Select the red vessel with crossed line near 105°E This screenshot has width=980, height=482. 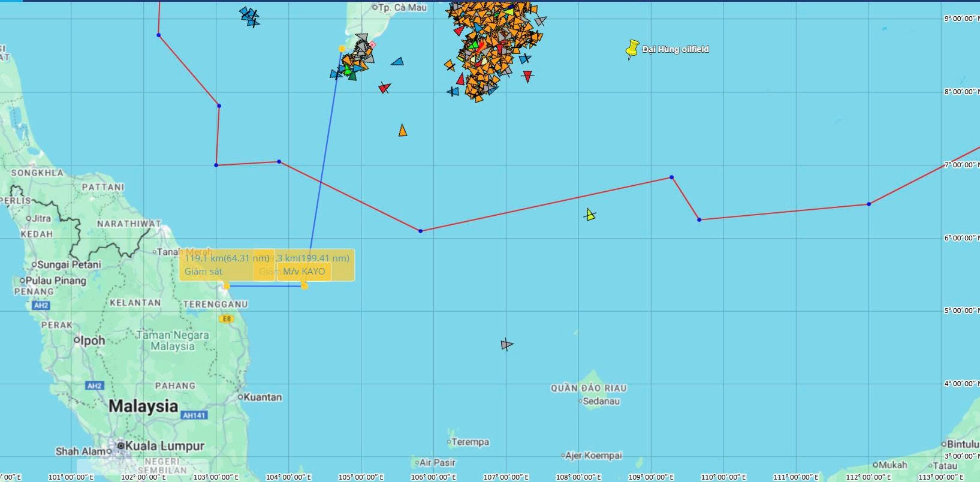pos(384,88)
